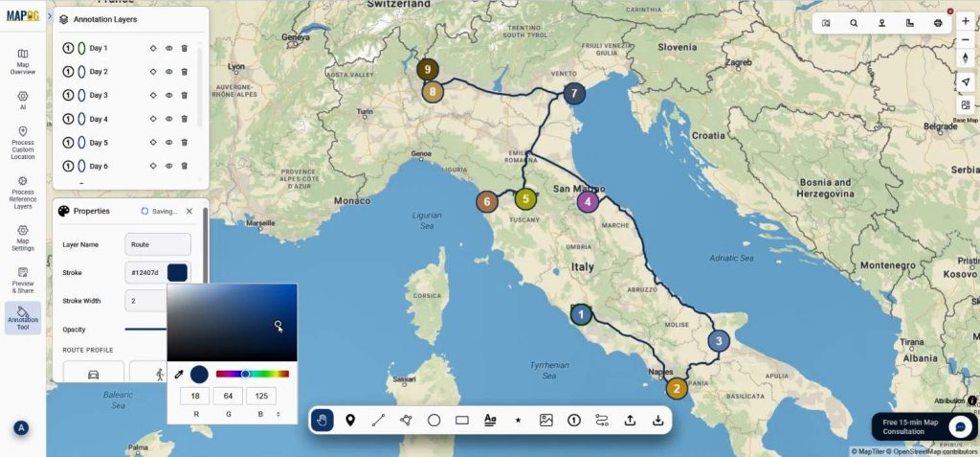980x457 pixels.
Task: Click the hue slider bar
Action: pos(253,374)
